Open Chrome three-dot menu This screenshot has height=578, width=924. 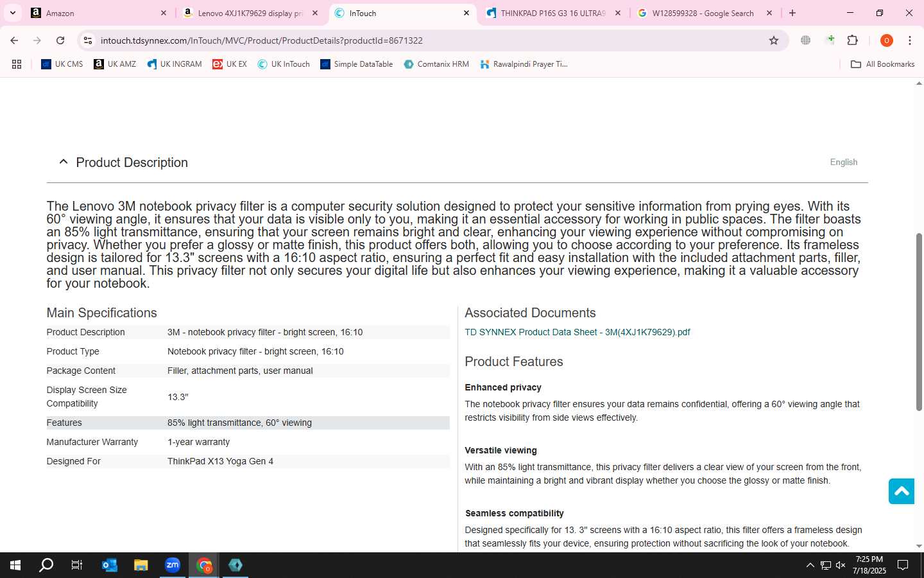pyautogui.click(x=910, y=40)
